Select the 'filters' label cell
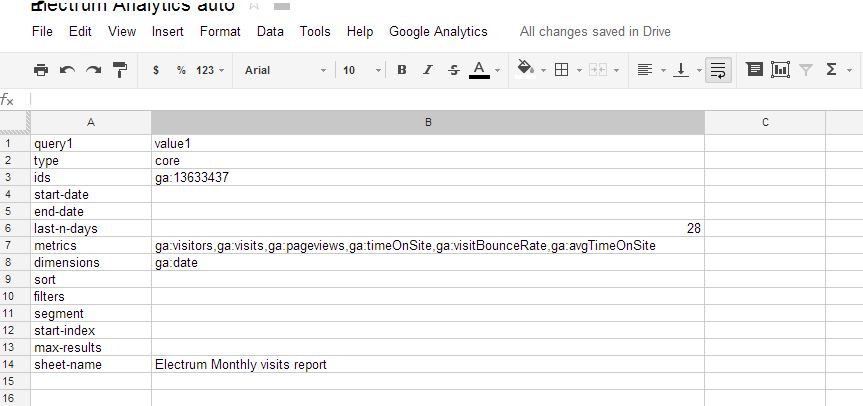The image size is (863, 406). [91, 296]
